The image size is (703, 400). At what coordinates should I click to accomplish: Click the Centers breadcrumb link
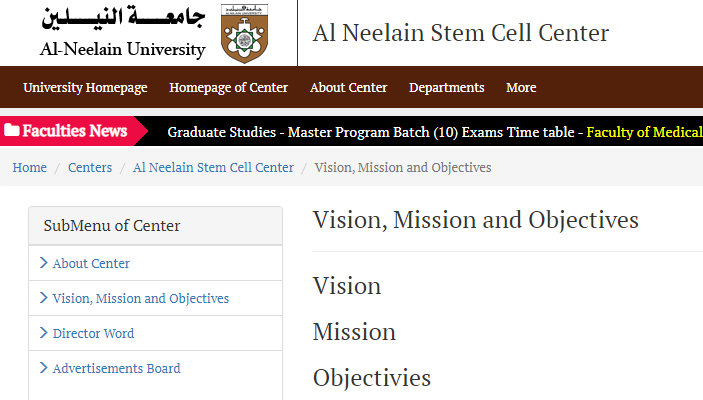tap(90, 167)
